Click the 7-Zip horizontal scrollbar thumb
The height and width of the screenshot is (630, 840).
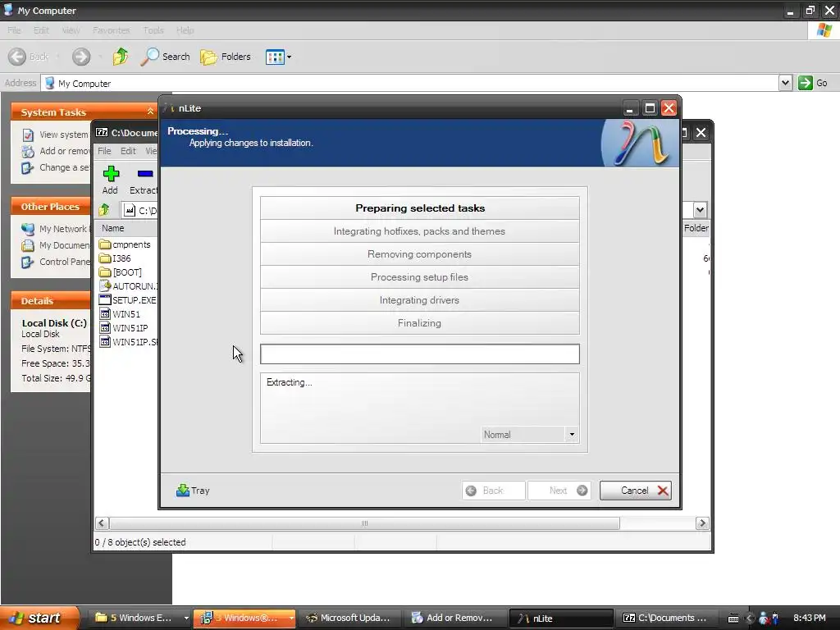(x=364, y=523)
